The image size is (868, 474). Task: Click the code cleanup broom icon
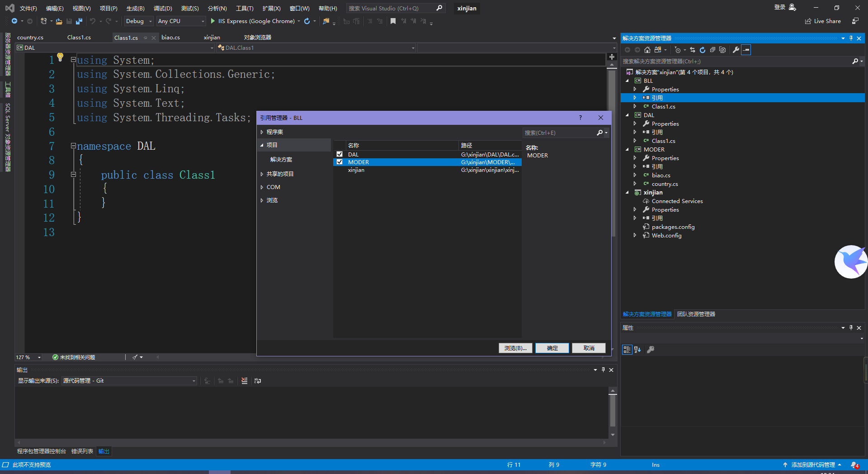pos(135,357)
